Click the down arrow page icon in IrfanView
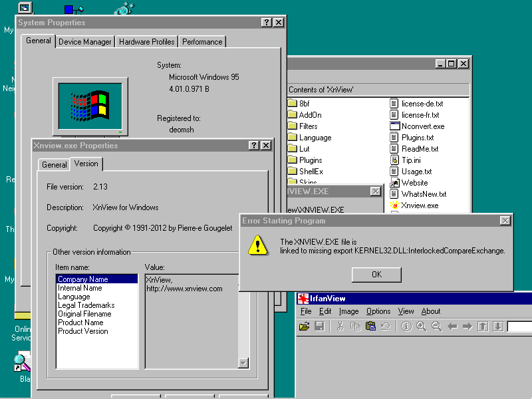 click(x=498, y=327)
